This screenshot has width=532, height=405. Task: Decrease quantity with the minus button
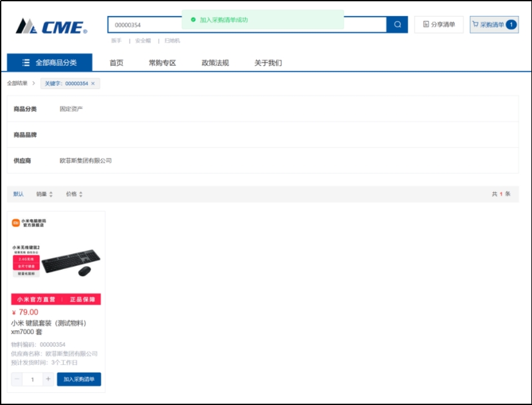click(17, 379)
